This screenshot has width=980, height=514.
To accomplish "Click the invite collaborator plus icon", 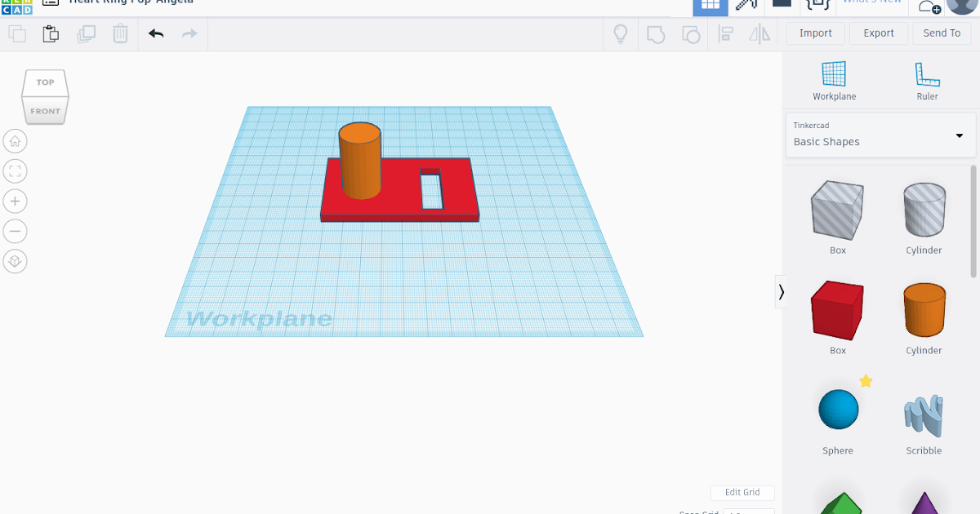I will point(929,7).
